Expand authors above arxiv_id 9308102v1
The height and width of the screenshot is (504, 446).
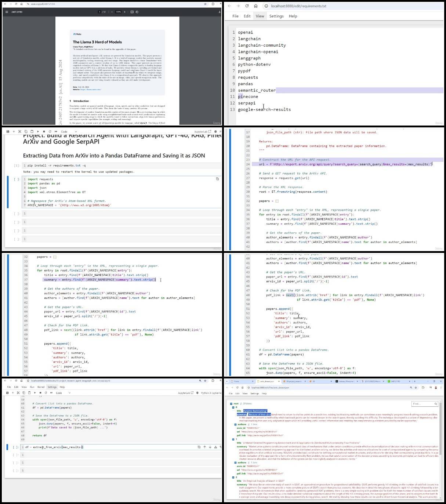click(x=235, y=463)
